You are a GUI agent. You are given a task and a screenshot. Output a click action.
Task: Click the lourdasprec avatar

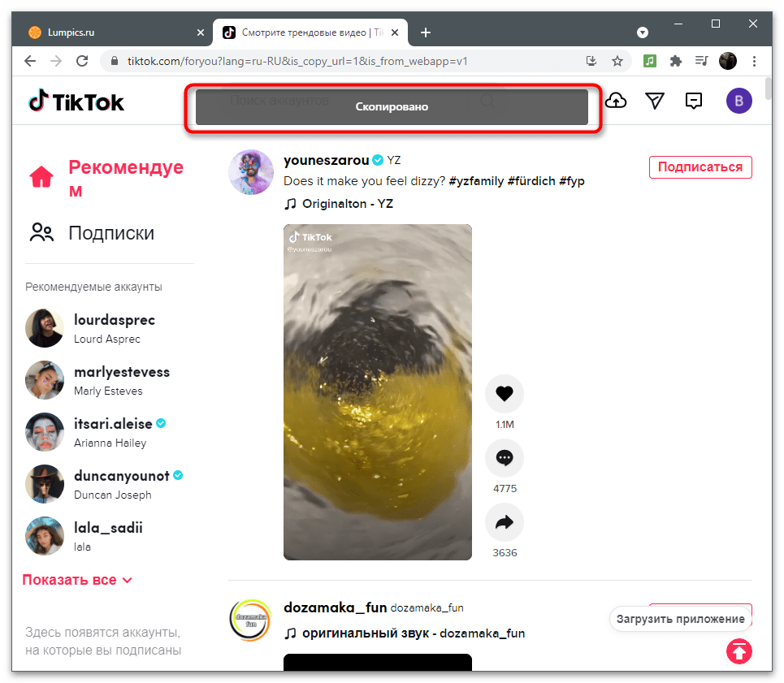(x=45, y=328)
